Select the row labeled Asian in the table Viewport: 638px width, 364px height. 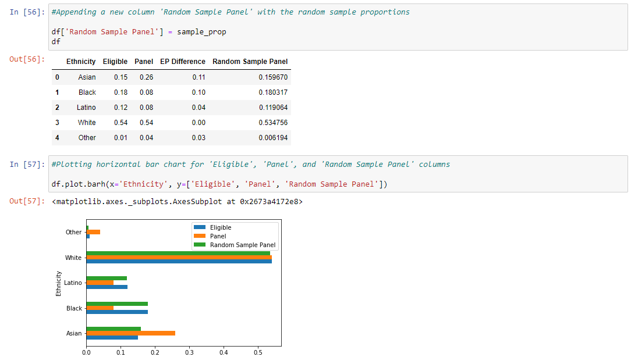coord(87,77)
